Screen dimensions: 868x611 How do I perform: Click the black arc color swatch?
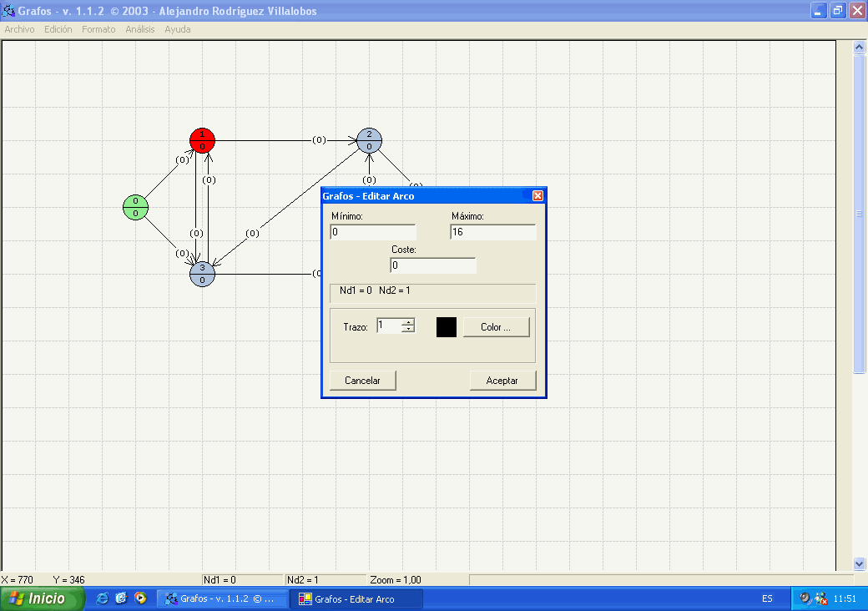coord(447,327)
